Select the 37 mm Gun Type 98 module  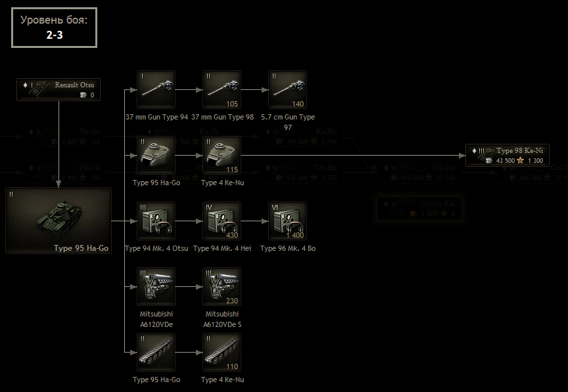pyautogui.click(x=222, y=90)
